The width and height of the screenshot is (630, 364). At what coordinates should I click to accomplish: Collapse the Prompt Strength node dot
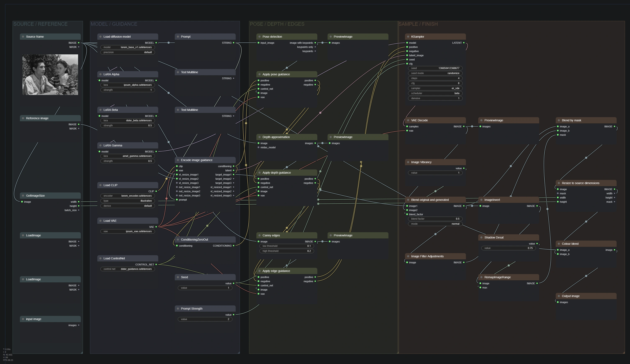point(178,309)
